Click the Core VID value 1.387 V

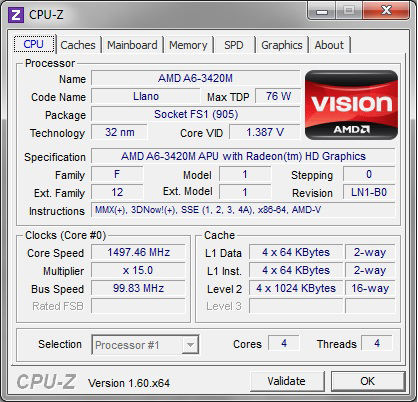pos(265,132)
